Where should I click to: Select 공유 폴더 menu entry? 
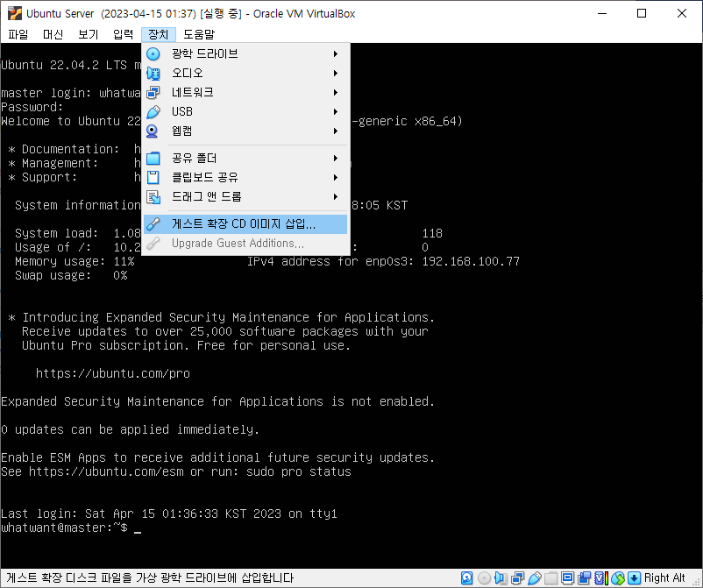point(245,159)
